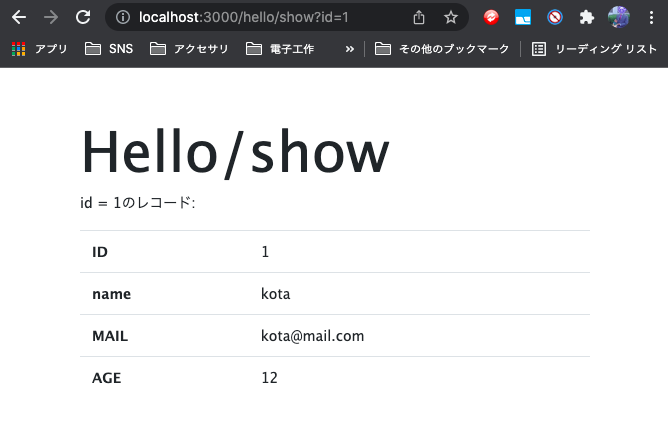Click the AGE header cell

(x=164, y=378)
